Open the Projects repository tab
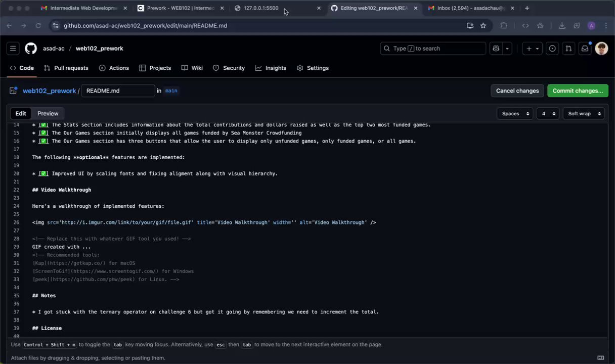Image resolution: width=615 pixels, height=364 pixels. click(155, 68)
